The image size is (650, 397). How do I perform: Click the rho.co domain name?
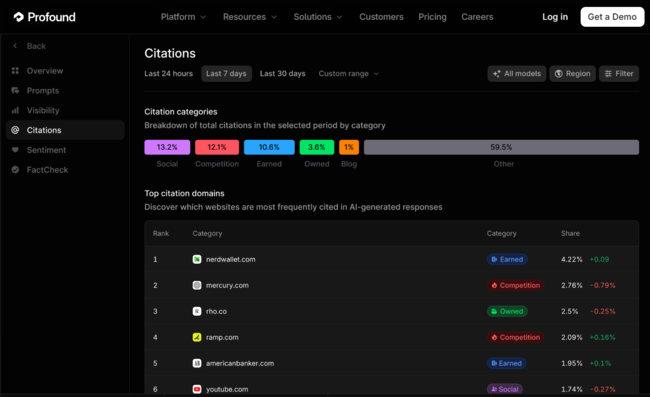pos(216,311)
